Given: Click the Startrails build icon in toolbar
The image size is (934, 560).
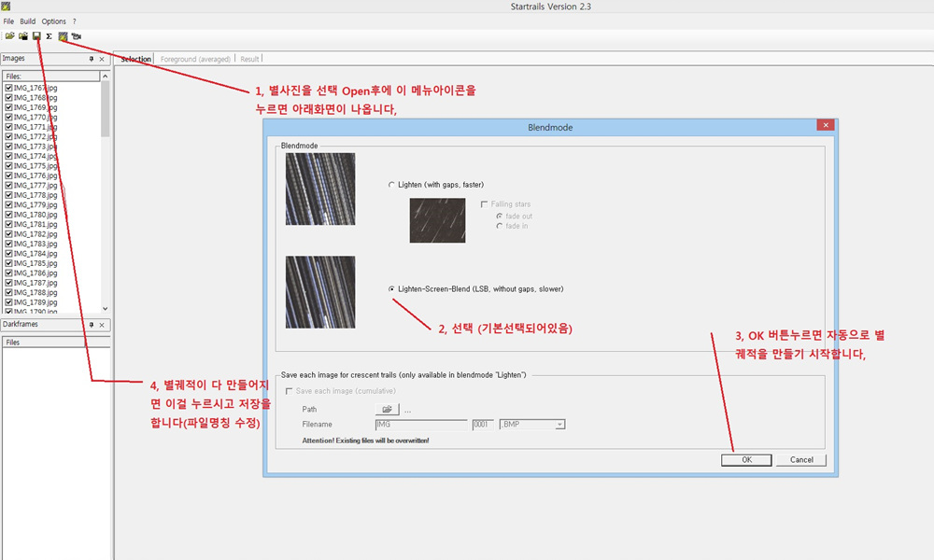Looking at the screenshot, I should [63, 36].
